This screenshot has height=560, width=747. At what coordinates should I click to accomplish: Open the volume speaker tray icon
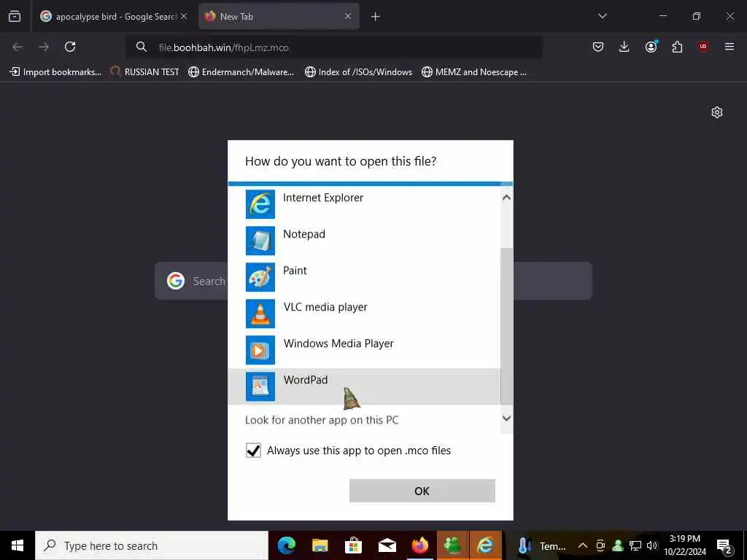(x=651, y=545)
